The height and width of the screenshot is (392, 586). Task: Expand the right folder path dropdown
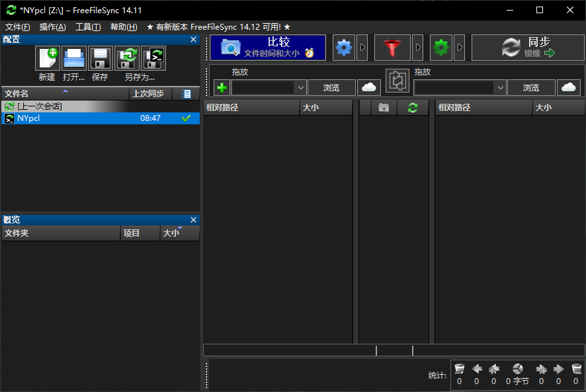coord(501,88)
